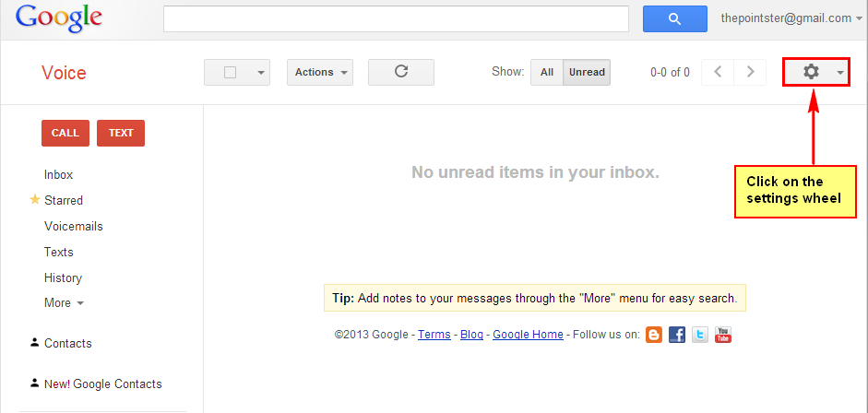Focus the Google search input field

point(396,18)
